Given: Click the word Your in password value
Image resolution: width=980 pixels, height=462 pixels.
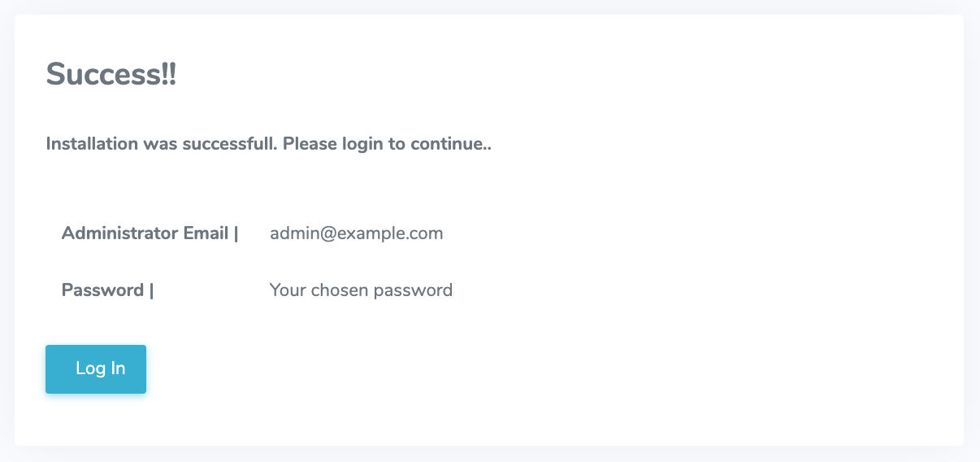Looking at the screenshot, I should tap(286, 290).
